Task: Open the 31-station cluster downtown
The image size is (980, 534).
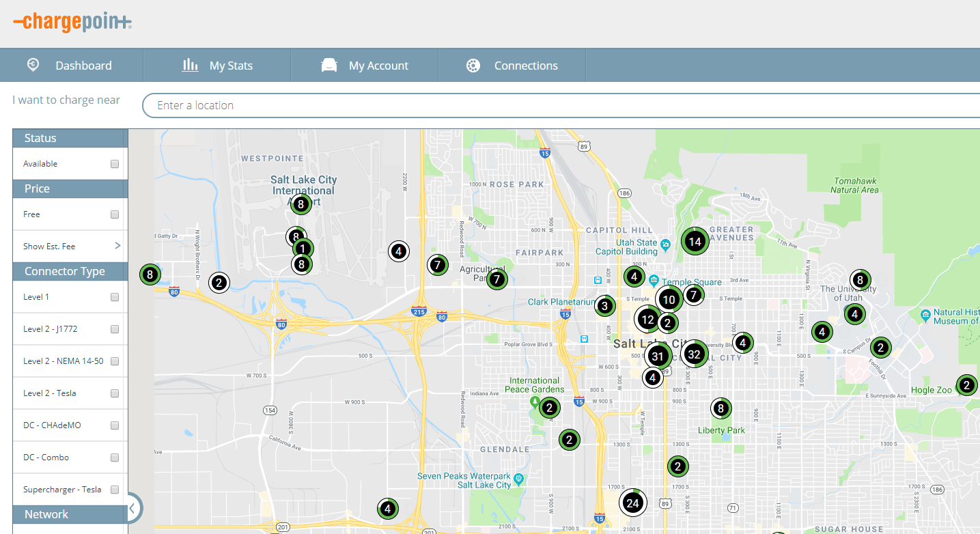Action: [x=658, y=356]
